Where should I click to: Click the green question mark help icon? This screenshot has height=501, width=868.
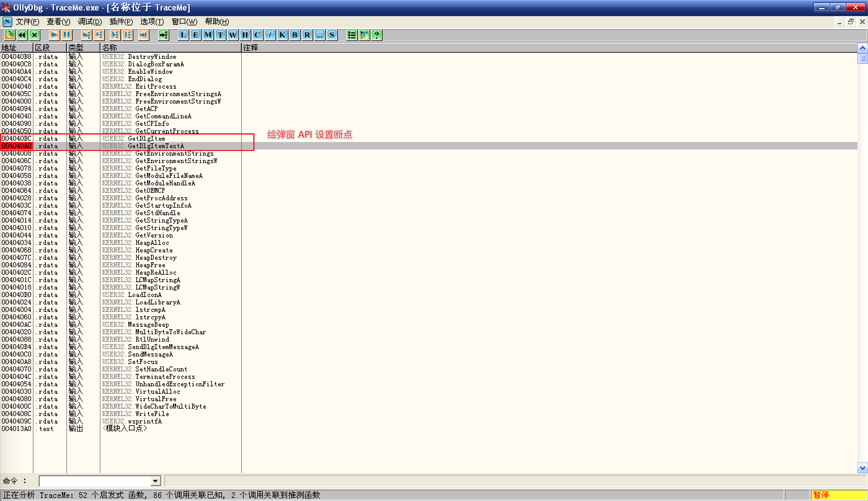point(376,35)
